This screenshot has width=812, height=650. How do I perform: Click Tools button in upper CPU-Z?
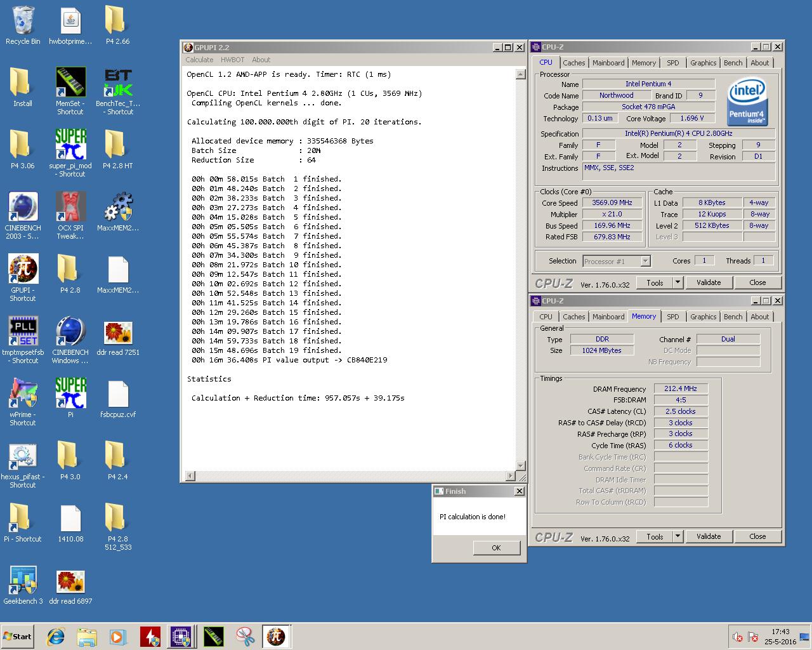655,282
